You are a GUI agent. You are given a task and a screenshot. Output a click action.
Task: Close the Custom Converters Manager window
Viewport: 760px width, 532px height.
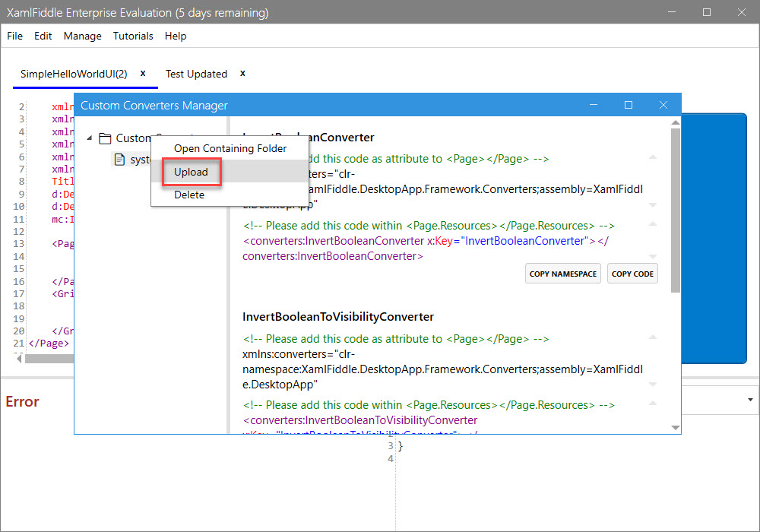coord(663,105)
